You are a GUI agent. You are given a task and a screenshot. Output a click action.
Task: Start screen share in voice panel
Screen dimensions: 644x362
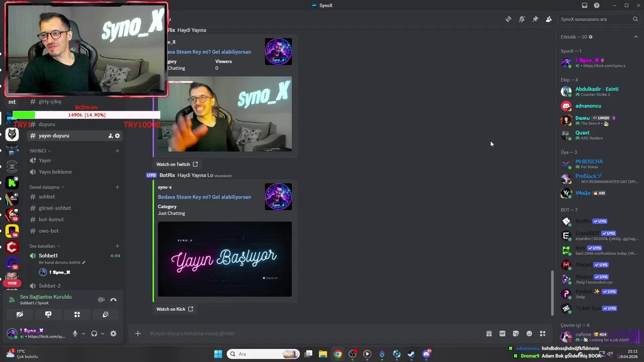point(48,314)
